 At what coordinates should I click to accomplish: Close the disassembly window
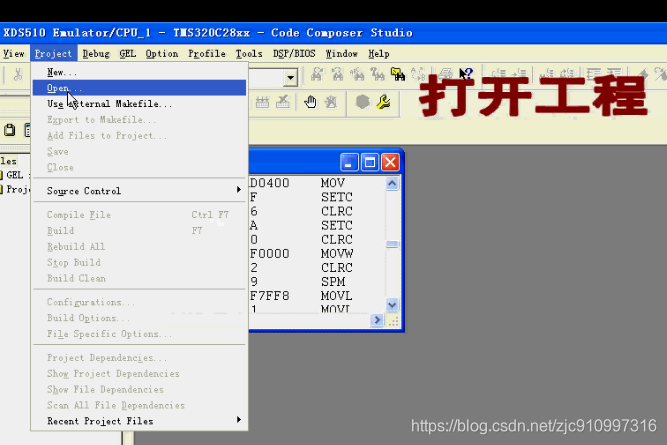(390, 162)
